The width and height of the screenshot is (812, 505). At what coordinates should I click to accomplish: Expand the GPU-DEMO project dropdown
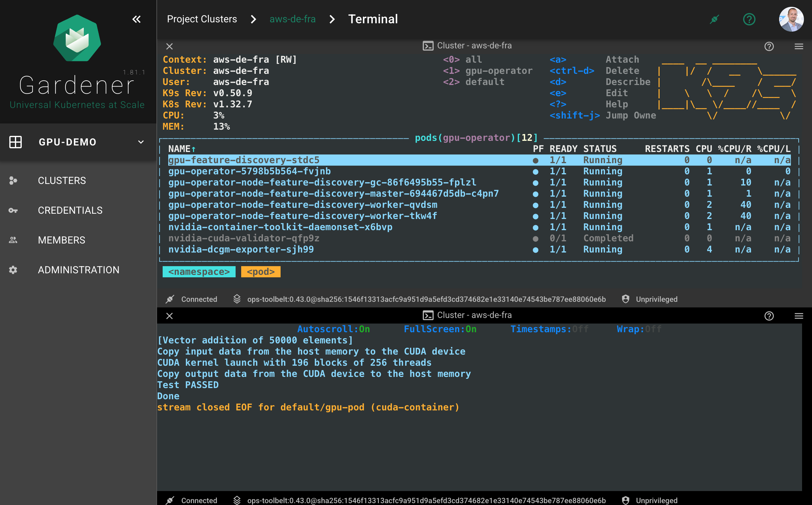coord(141,142)
